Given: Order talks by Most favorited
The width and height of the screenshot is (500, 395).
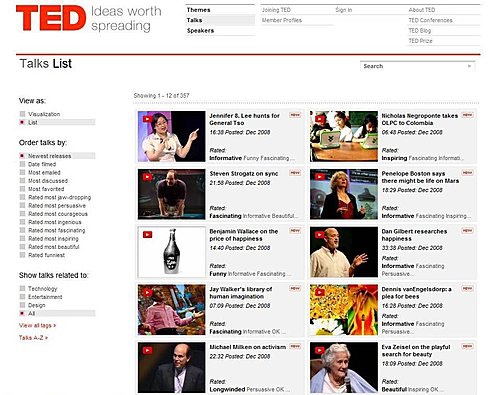Looking at the screenshot, I should 42,189.
